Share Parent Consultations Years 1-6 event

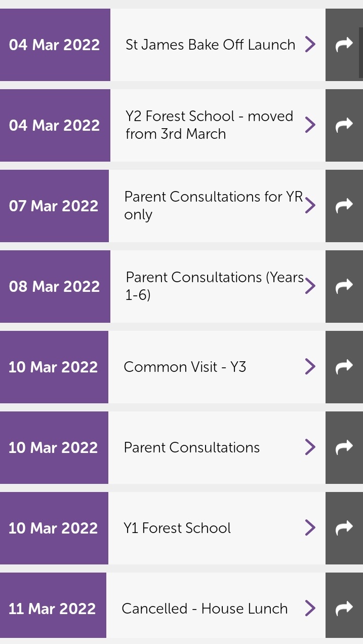[344, 286]
